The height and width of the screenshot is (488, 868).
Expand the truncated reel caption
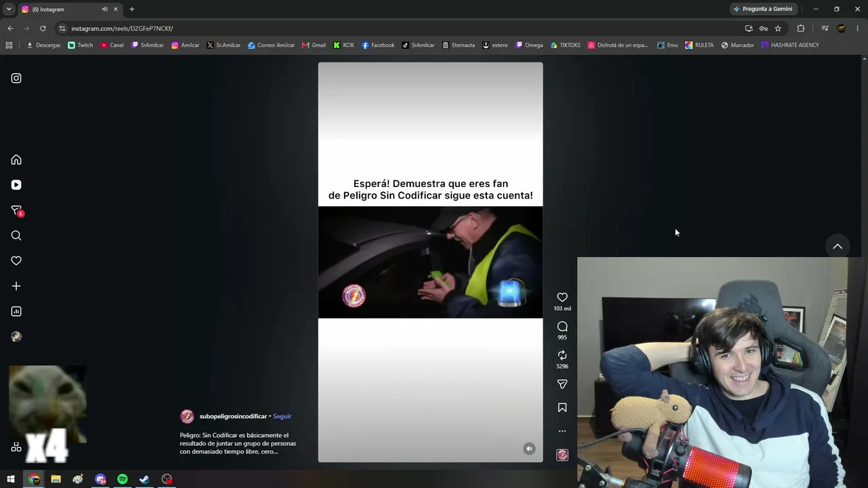[x=238, y=443]
